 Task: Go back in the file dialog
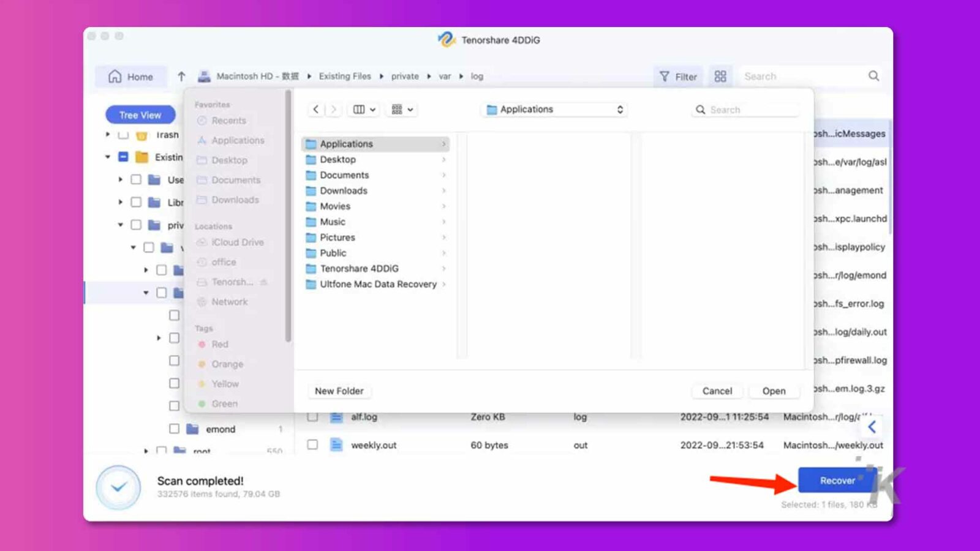tap(315, 110)
